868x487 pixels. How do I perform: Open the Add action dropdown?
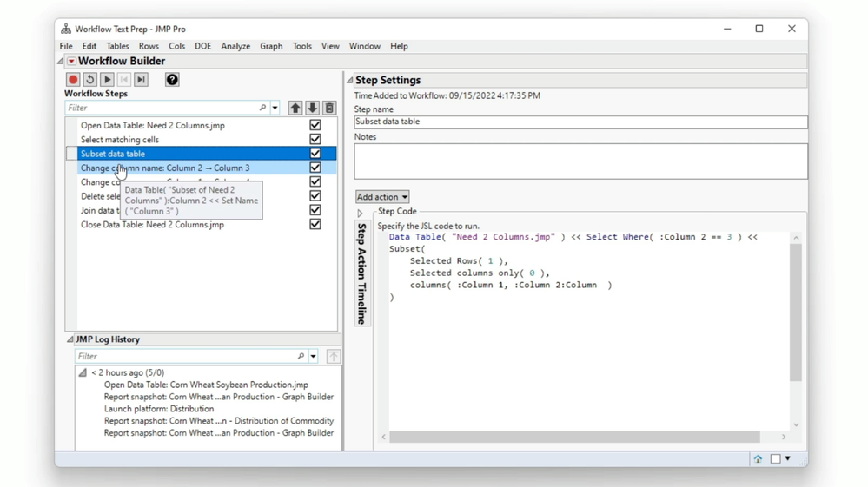tap(382, 197)
